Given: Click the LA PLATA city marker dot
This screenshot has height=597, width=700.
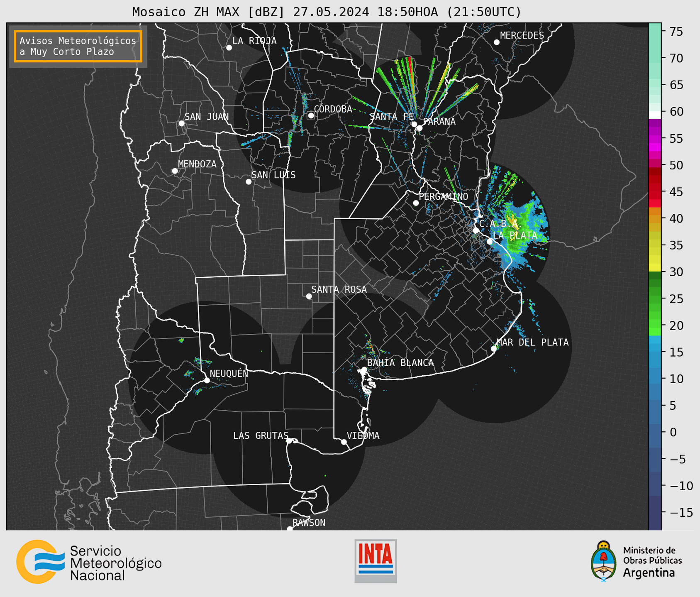Looking at the screenshot, I should coord(490,242).
